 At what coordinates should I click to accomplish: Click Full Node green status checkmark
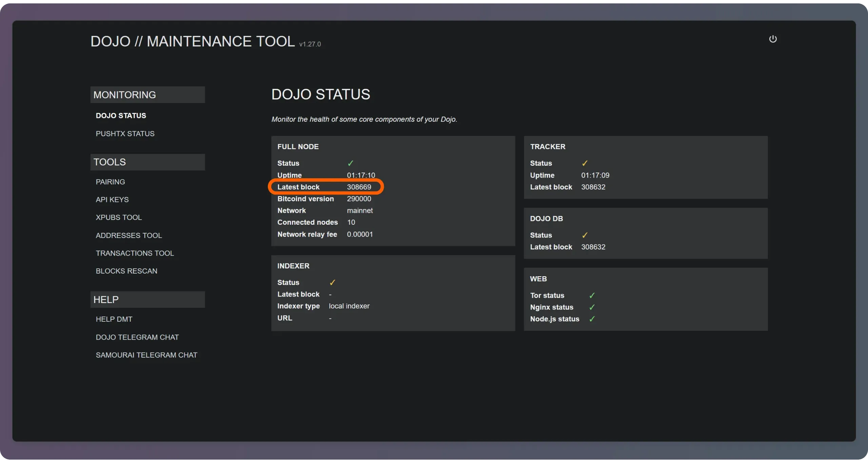point(350,163)
